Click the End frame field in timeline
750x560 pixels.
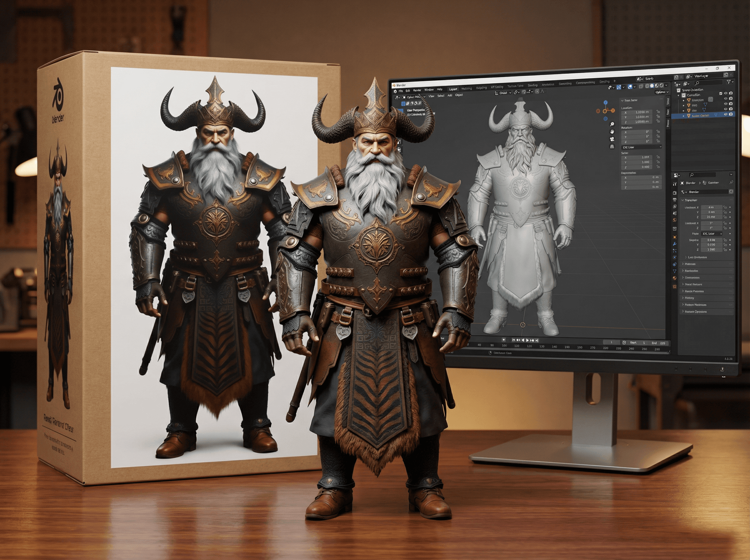(659, 343)
